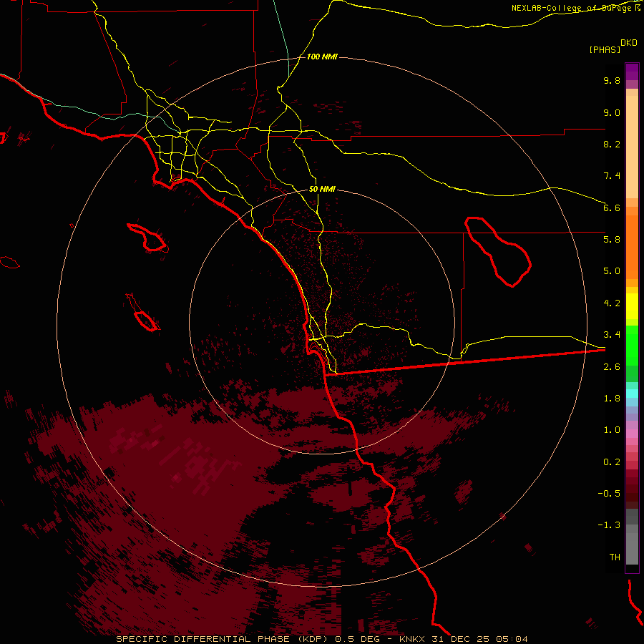Click the 1.0 scale label
This screenshot has width=644, height=644.
click(x=612, y=430)
